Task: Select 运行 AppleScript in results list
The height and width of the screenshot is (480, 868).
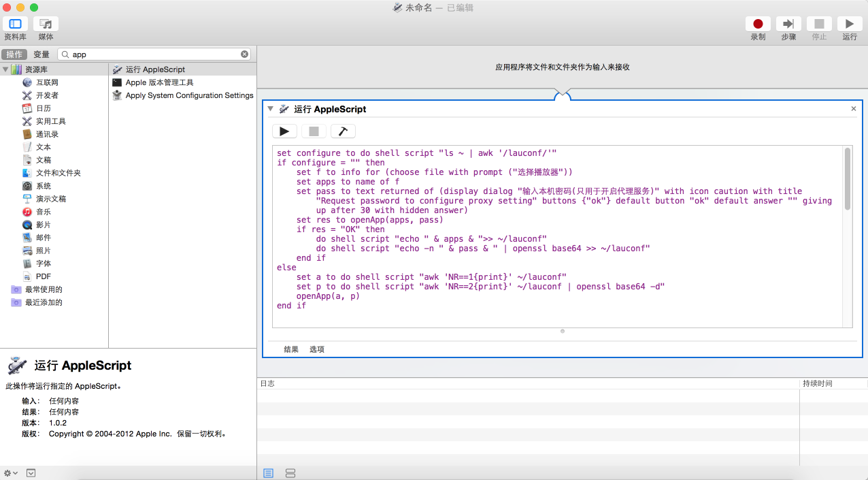Action: [x=182, y=69]
